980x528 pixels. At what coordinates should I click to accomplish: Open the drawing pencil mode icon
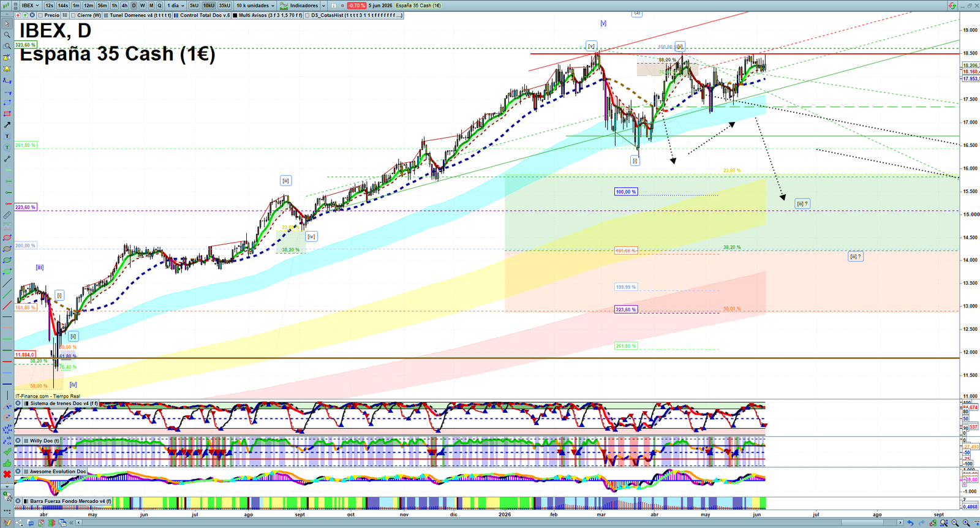(7, 523)
